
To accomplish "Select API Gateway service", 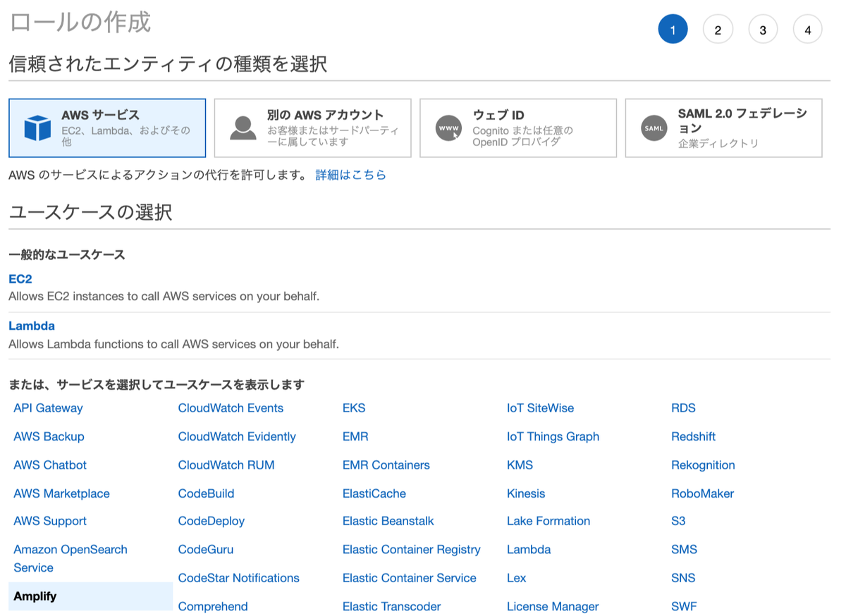I will click(48, 408).
